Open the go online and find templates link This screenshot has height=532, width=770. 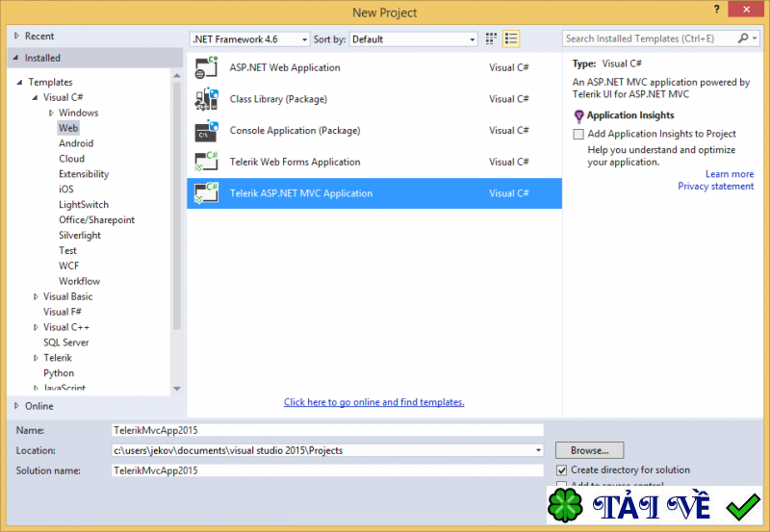click(x=374, y=402)
